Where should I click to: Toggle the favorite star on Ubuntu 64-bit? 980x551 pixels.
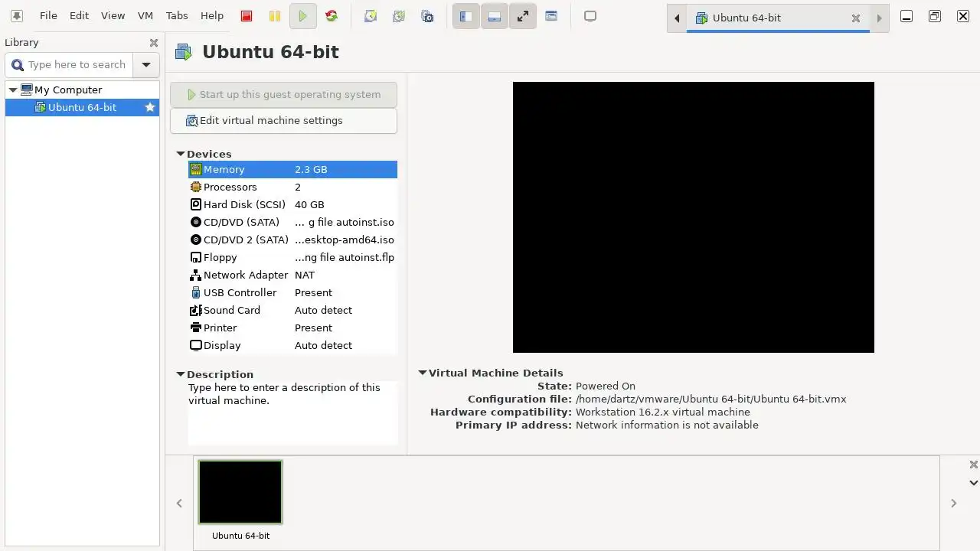click(150, 108)
